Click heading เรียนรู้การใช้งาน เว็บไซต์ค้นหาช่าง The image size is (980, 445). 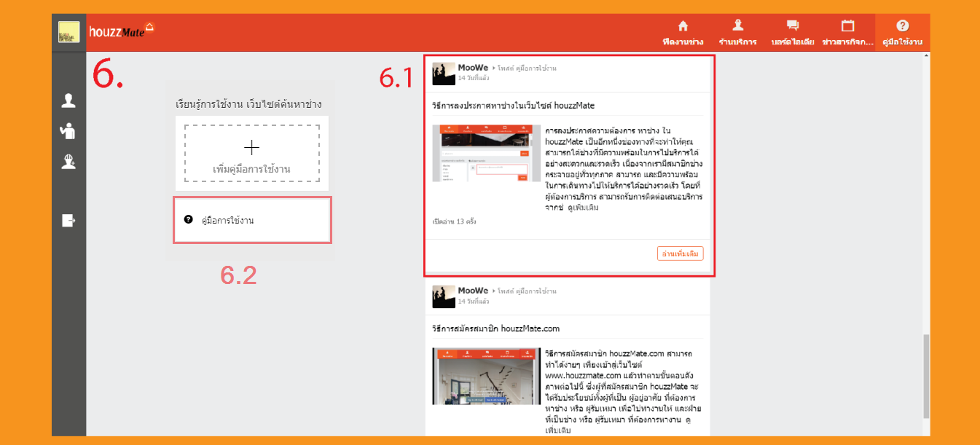(x=248, y=104)
